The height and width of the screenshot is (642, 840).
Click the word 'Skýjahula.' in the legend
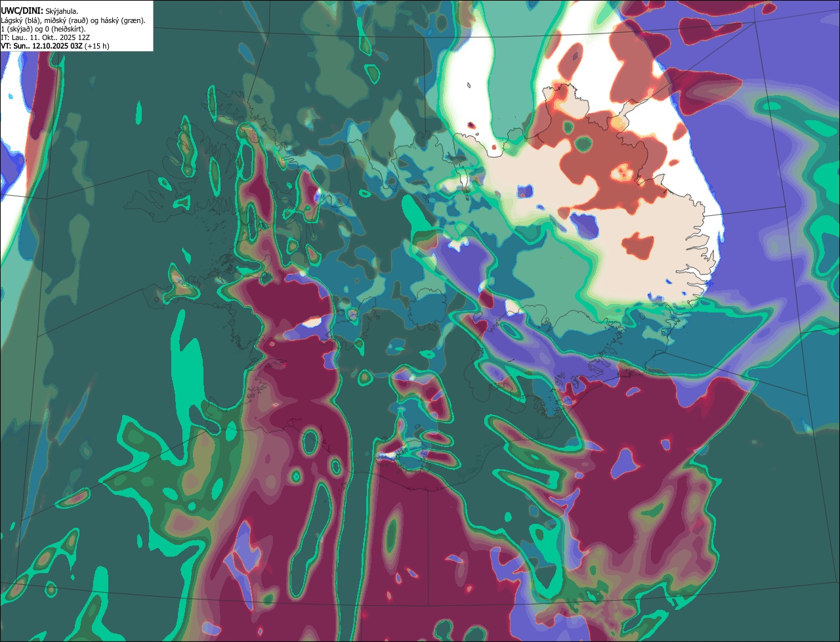[62, 11]
